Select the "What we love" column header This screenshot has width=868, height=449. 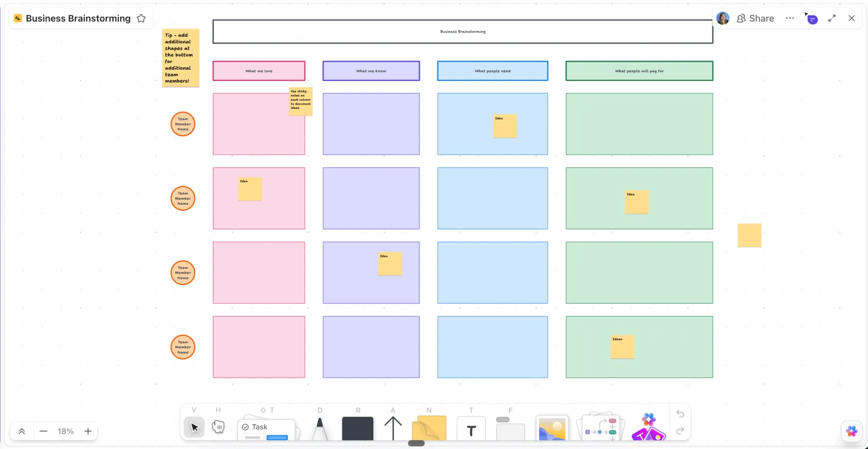pos(259,71)
